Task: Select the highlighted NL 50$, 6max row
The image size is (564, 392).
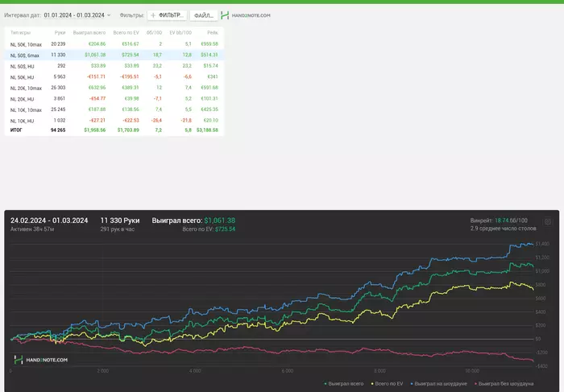Action: pyautogui.click(x=114, y=55)
